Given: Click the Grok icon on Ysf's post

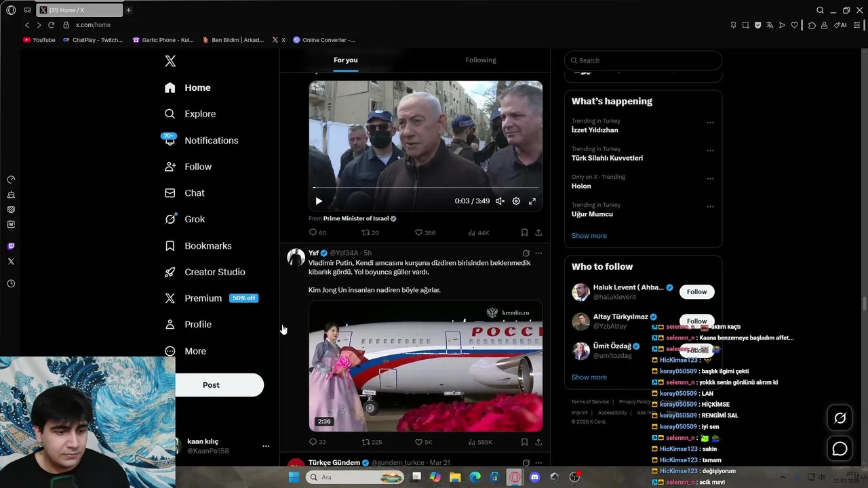Looking at the screenshot, I should pyautogui.click(x=526, y=253).
